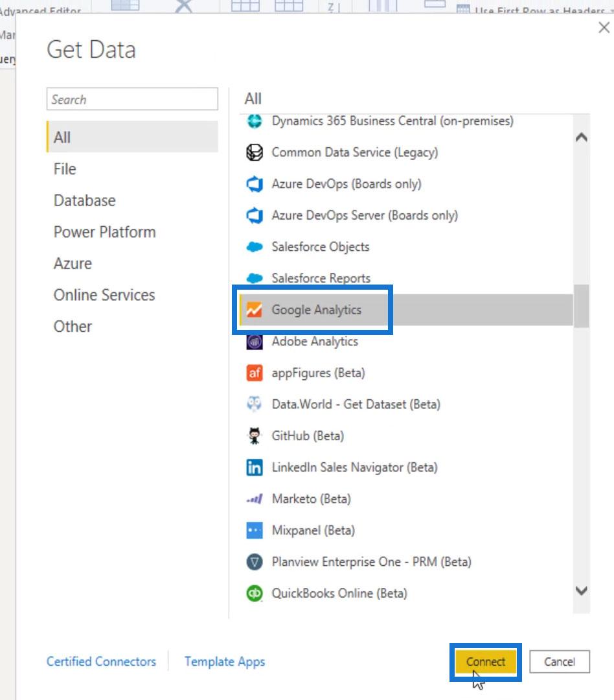Choose the Azure DevOps (Boards only) icon
614x700 pixels.
255,184
